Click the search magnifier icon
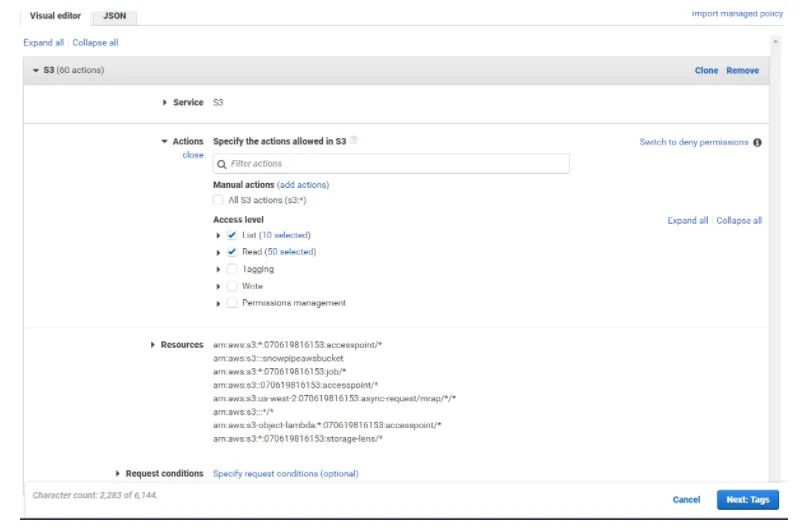Image resolution: width=806 pixels, height=532 pixels. click(x=222, y=164)
